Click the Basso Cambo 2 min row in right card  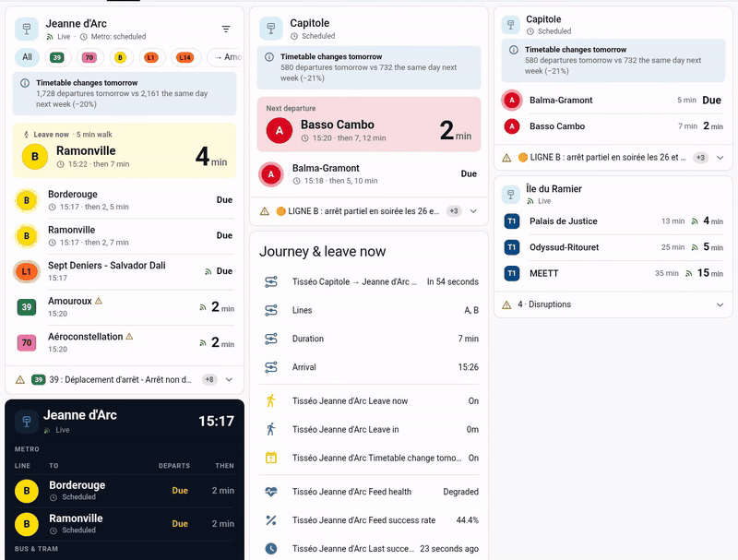[613, 126]
